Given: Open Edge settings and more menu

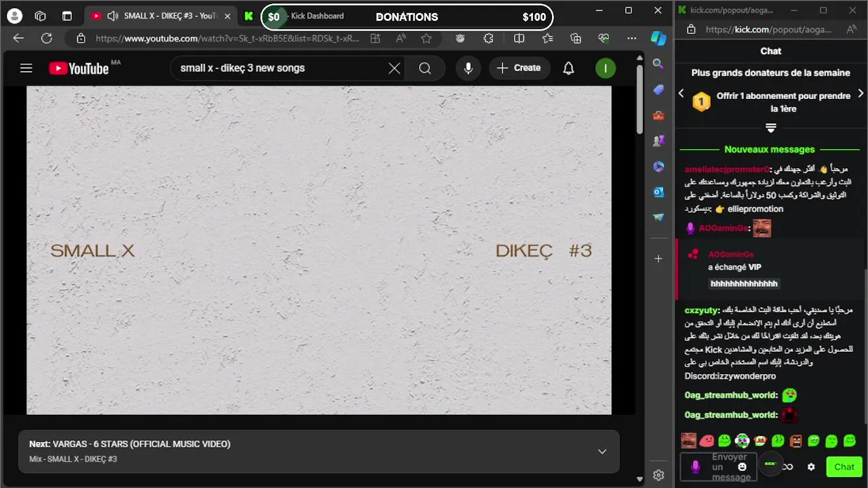Looking at the screenshot, I should 632,39.
